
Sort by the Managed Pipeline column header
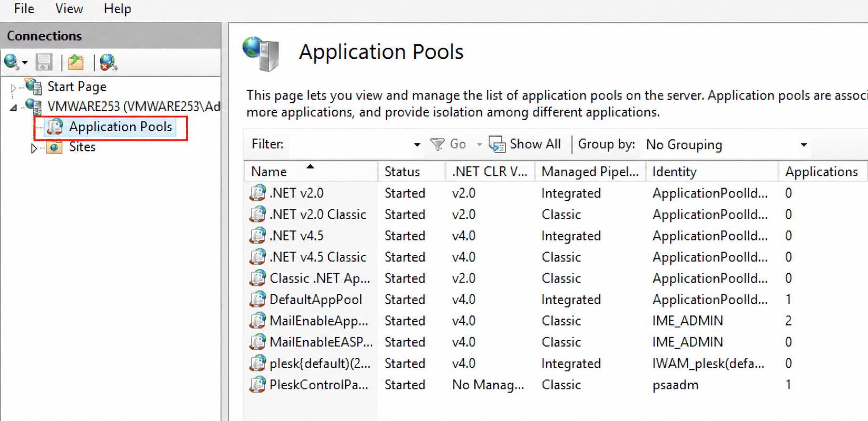590,171
